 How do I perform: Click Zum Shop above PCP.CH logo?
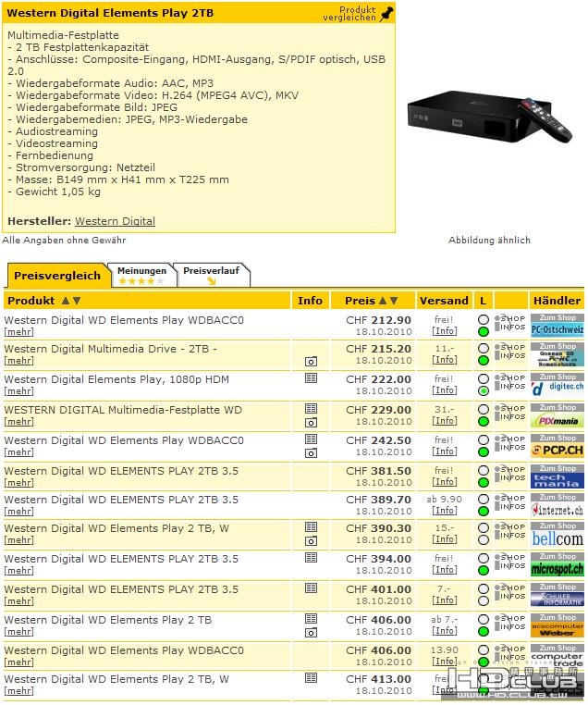[557, 438]
